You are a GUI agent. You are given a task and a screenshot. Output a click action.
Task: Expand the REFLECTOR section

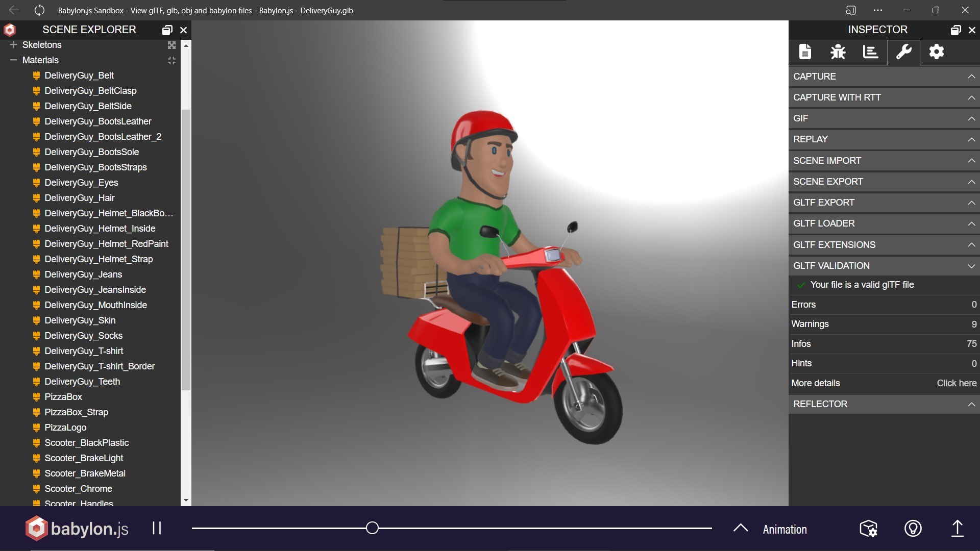click(x=884, y=404)
